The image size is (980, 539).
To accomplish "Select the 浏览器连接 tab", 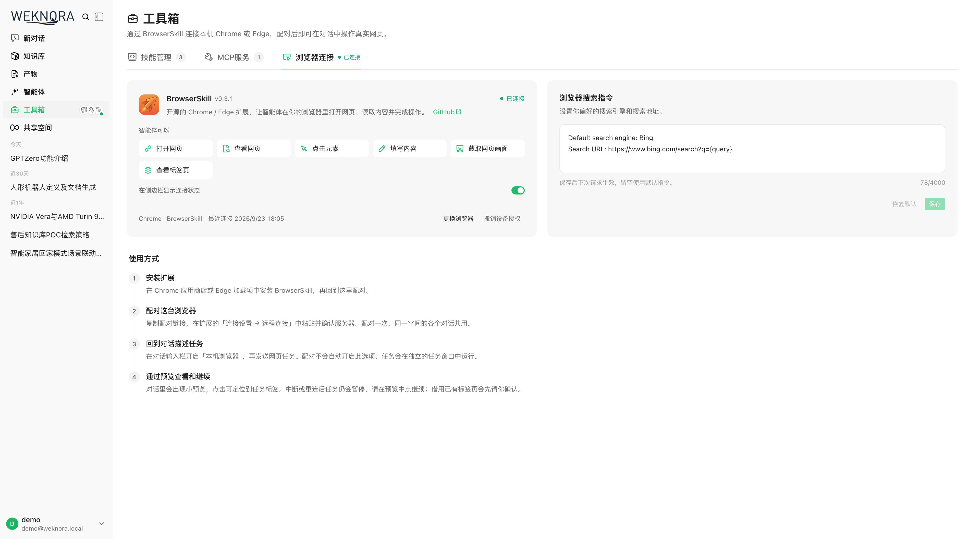I will [x=321, y=57].
